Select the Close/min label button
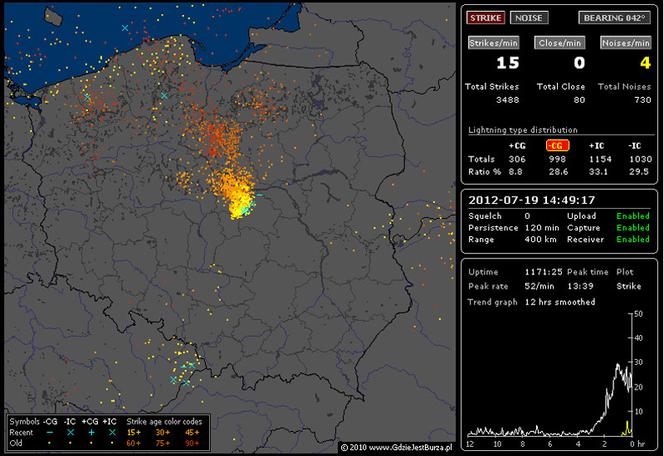This screenshot has height=456, width=664. 560,43
